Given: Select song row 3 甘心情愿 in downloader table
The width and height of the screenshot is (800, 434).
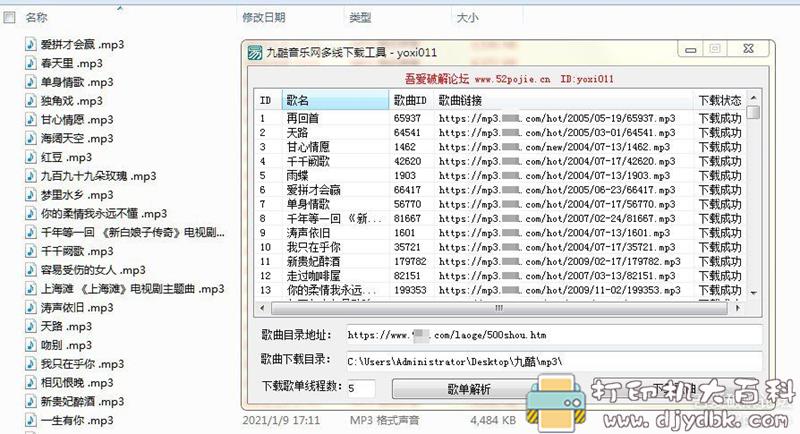Looking at the screenshot, I should point(501,147).
